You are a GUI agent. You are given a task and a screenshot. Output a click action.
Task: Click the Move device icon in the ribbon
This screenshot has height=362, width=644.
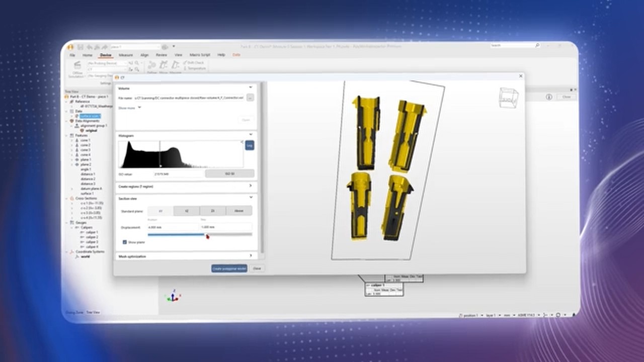click(164, 65)
